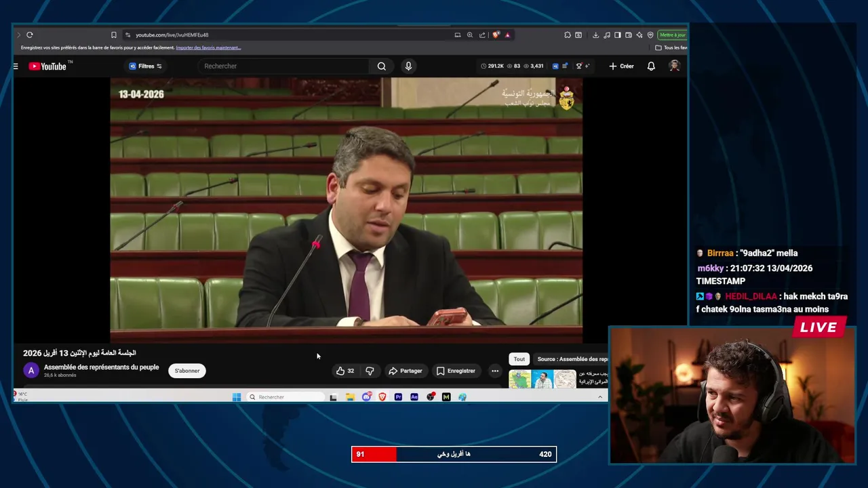Open Discord from the taskbar
Screen dimensions: 868x488
[366, 397]
